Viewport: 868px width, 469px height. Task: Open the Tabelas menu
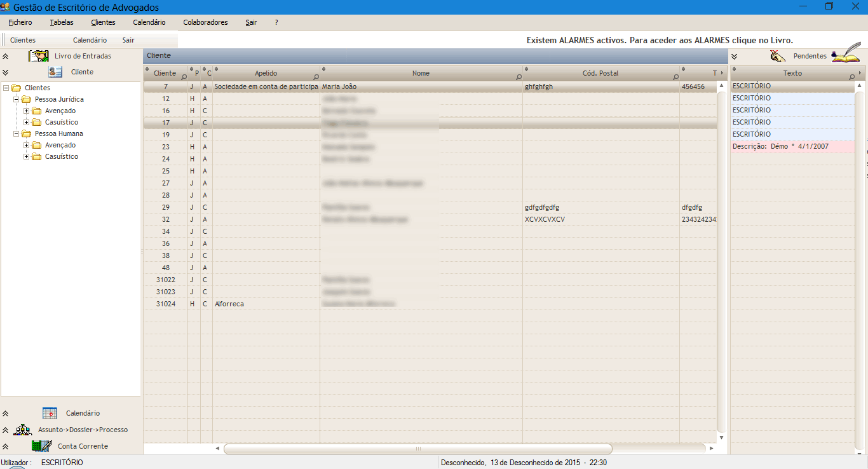pyautogui.click(x=62, y=22)
